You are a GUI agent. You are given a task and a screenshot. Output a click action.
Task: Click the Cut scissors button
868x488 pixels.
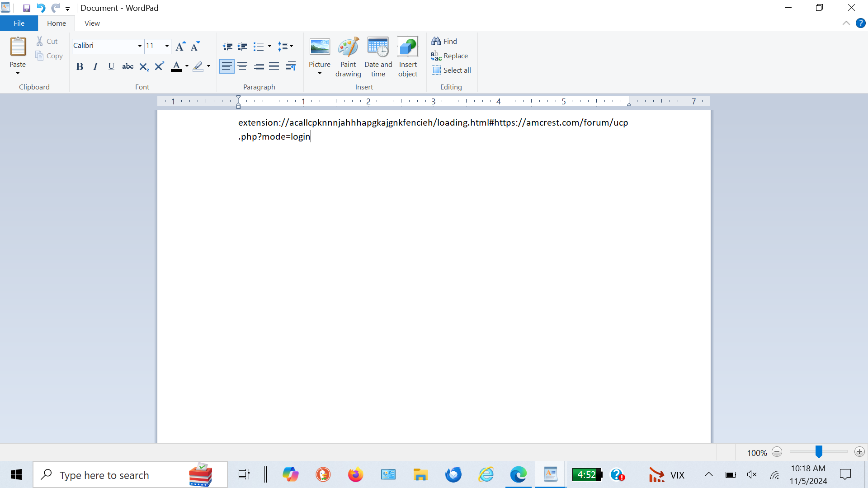47,41
